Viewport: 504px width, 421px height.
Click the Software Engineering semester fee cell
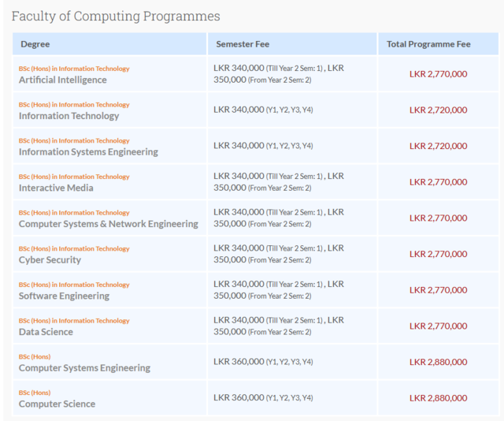(292, 290)
